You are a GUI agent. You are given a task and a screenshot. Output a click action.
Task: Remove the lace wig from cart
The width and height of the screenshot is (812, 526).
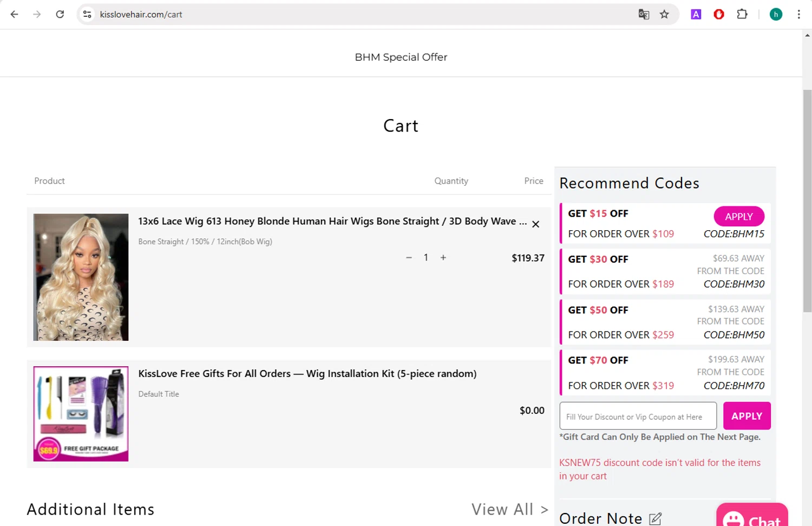[535, 224]
